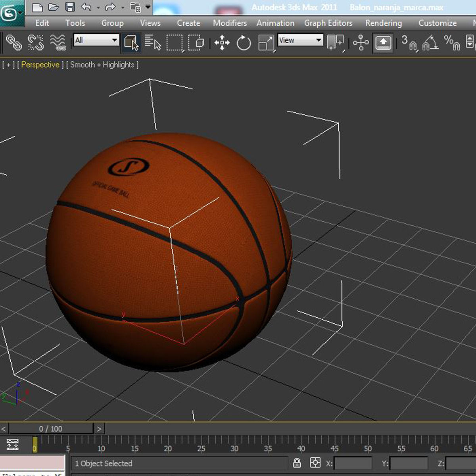Click the Unlink Selection icon

(36, 42)
